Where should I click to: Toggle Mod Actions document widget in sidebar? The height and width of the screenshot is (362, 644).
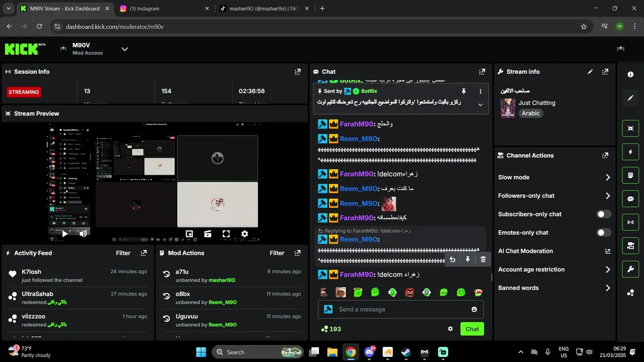pyautogui.click(x=630, y=175)
